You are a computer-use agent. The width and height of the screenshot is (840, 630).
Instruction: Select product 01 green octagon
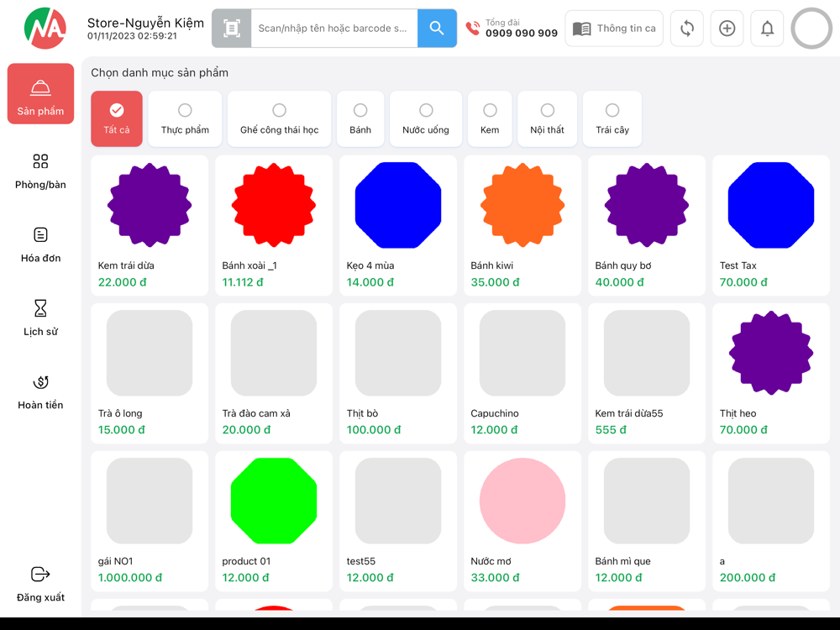point(274,522)
